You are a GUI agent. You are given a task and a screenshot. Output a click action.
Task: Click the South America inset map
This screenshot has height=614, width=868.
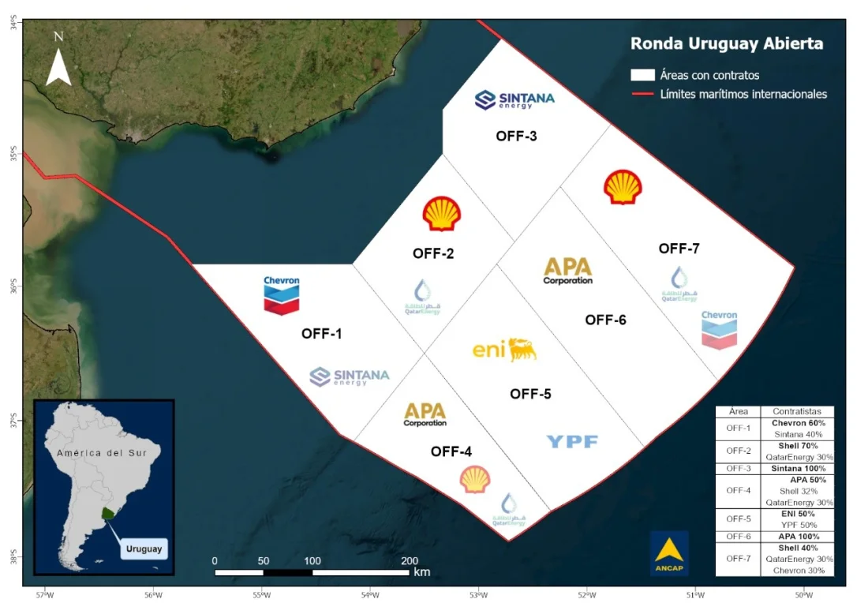pyautogui.click(x=104, y=487)
